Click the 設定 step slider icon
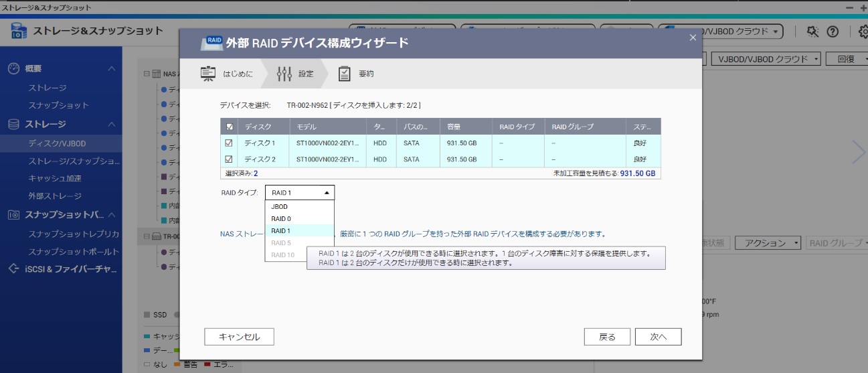 coord(284,74)
